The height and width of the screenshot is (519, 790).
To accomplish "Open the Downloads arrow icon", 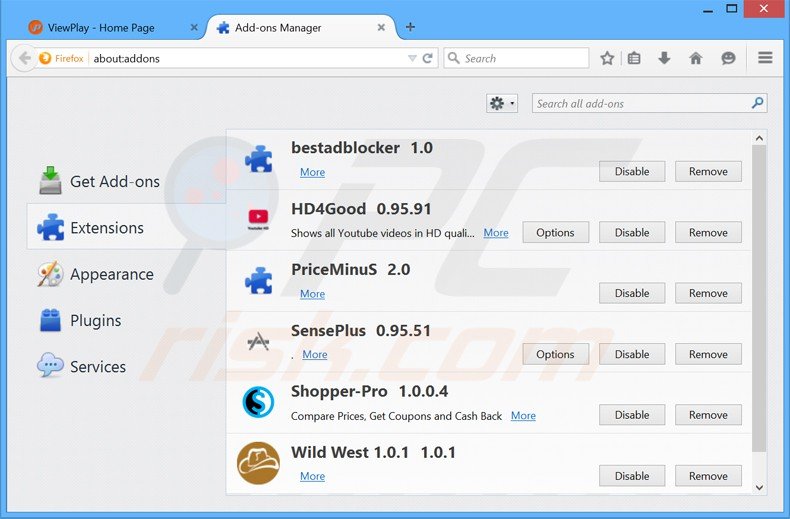I will click(664, 58).
